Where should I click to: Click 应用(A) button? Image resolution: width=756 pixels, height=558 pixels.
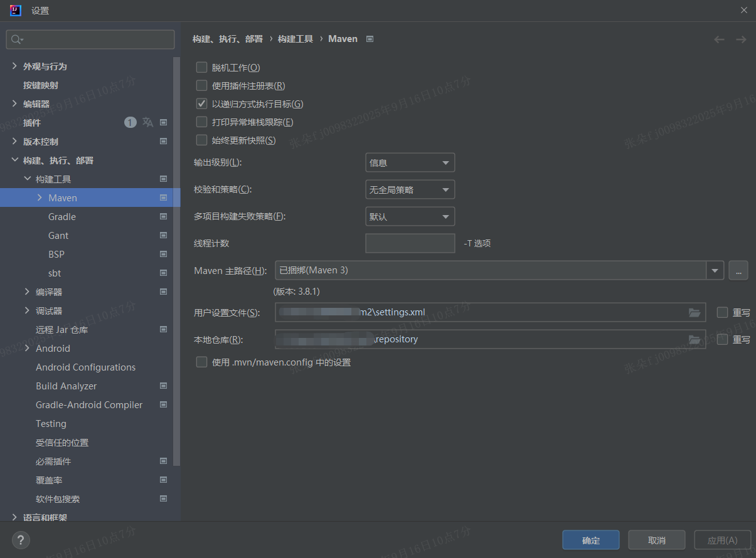pos(722,540)
